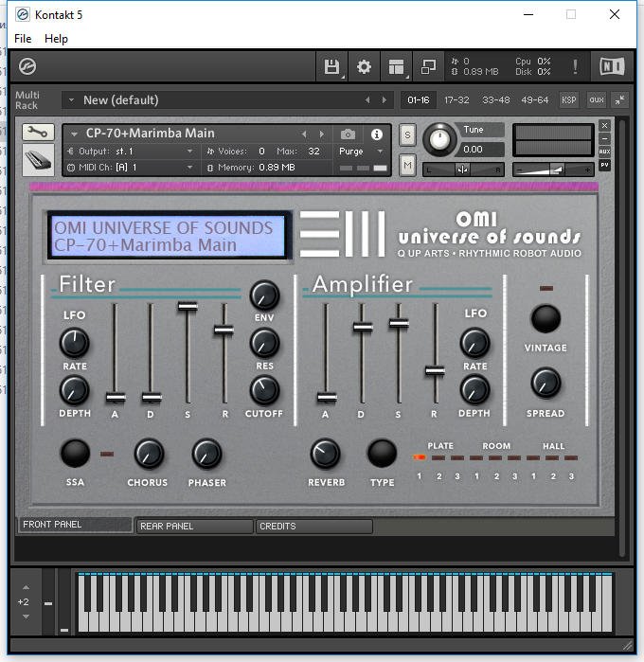
Task: Click the exclamation panic icon
Action: pos(574,67)
